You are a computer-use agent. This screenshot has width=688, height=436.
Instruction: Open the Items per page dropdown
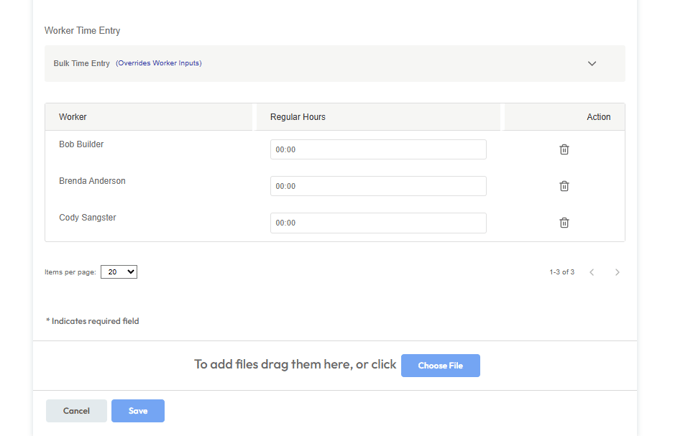pyautogui.click(x=119, y=272)
